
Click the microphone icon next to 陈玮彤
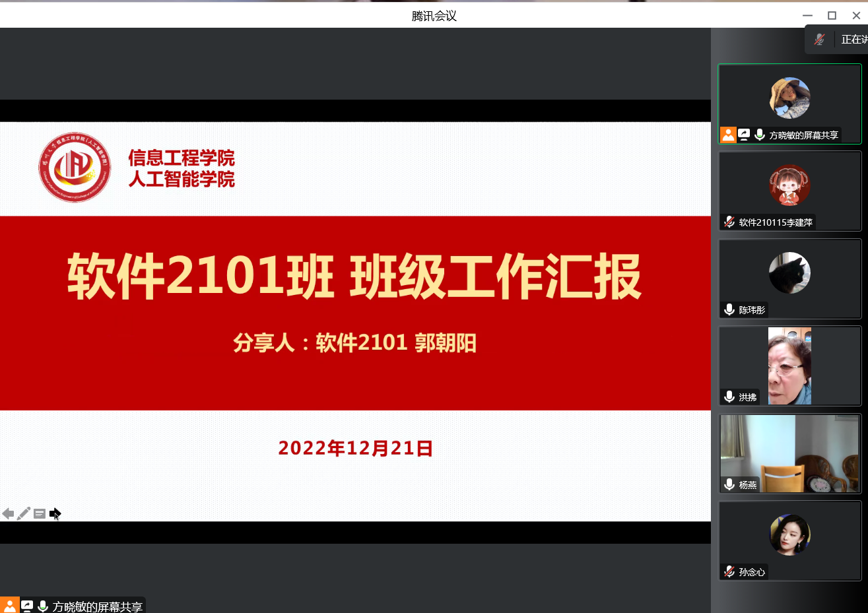(729, 309)
